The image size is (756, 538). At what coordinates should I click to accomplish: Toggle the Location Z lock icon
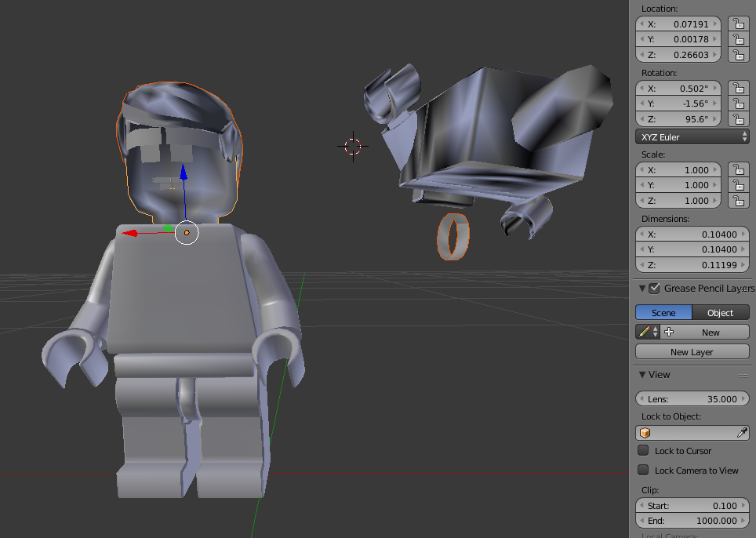(x=738, y=54)
